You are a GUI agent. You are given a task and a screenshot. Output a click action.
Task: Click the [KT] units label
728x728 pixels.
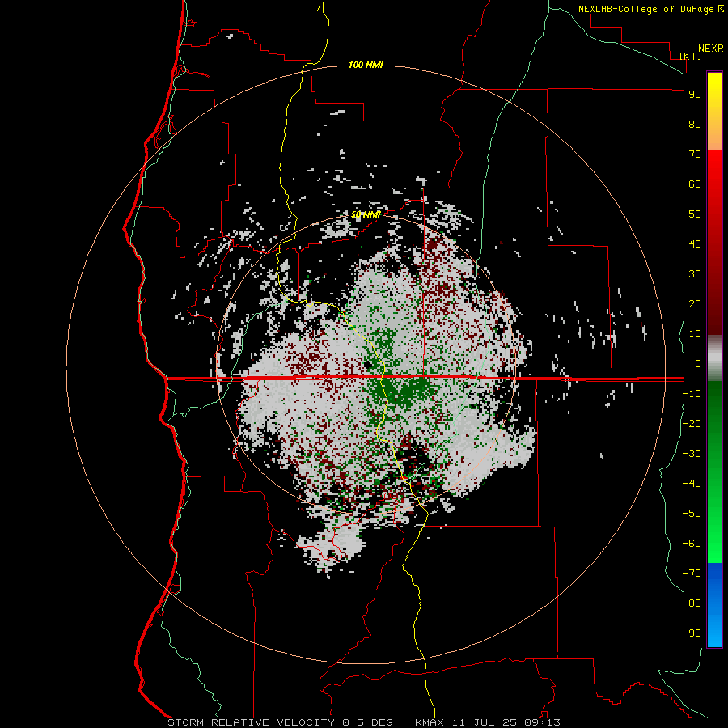pyautogui.click(x=690, y=56)
